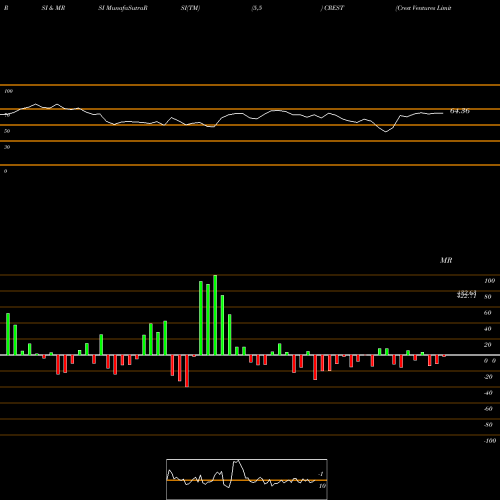Screen dimensions: 500x500
Task: Click the '50' label on the RSI axis
Action: (x=7, y=131)
